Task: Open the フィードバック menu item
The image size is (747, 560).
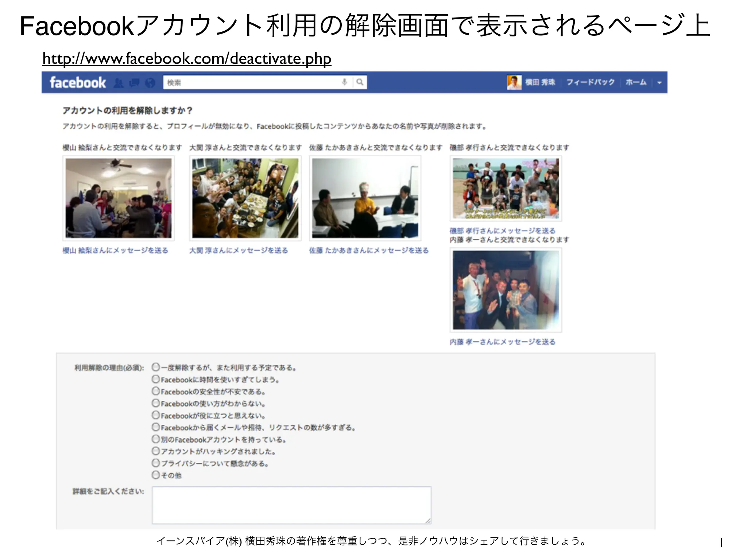Action: (x=590, y=82)
